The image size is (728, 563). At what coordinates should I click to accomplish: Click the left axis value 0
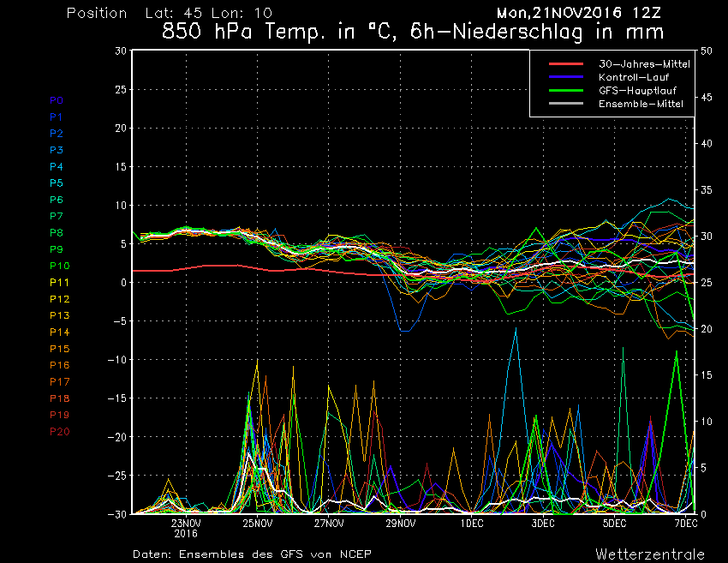pyautogui.click(x=124, y=283)
